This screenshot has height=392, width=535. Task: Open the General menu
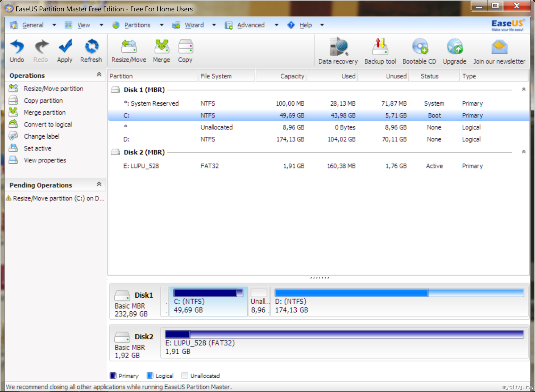(x=33, y=25)
